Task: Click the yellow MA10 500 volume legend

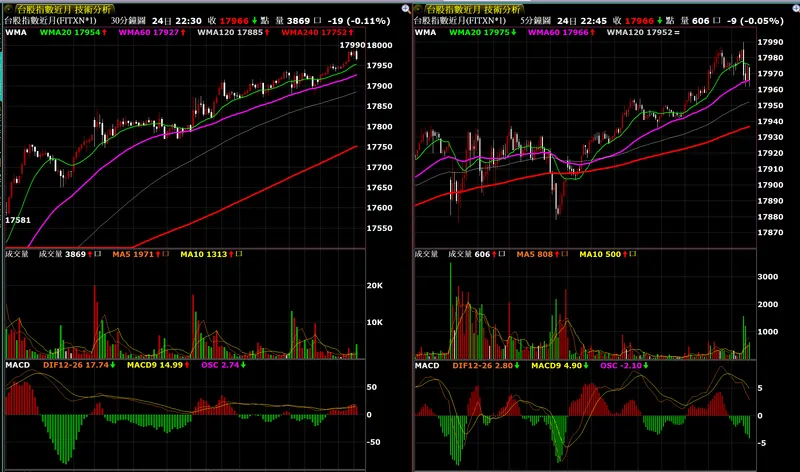Action: coord(608,254)
